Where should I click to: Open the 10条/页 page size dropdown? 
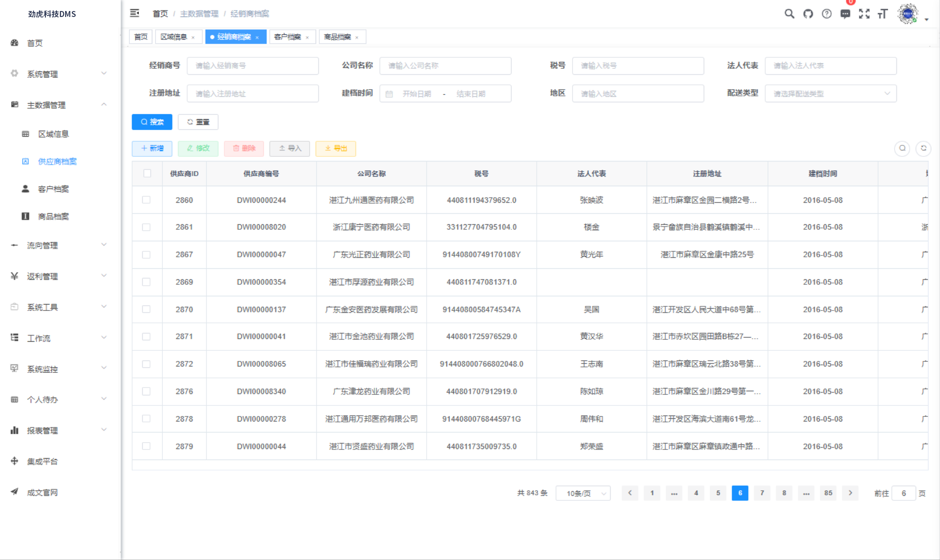tap(583, 493)
